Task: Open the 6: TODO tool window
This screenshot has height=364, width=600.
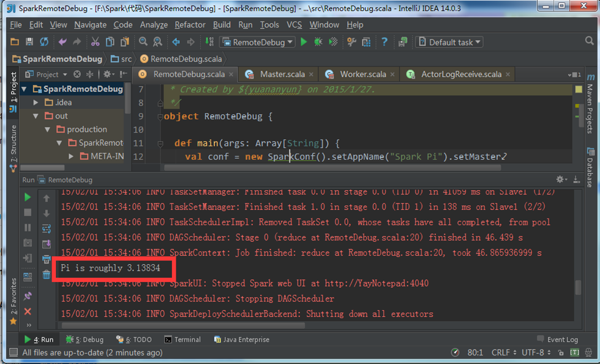Action: click(134, 340)
